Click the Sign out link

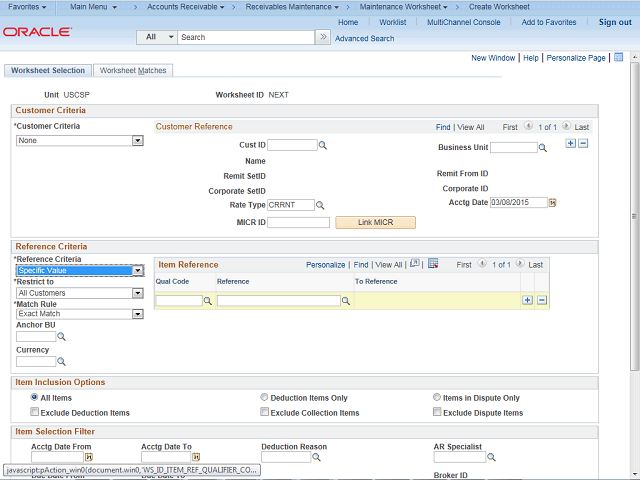(615, 22)
